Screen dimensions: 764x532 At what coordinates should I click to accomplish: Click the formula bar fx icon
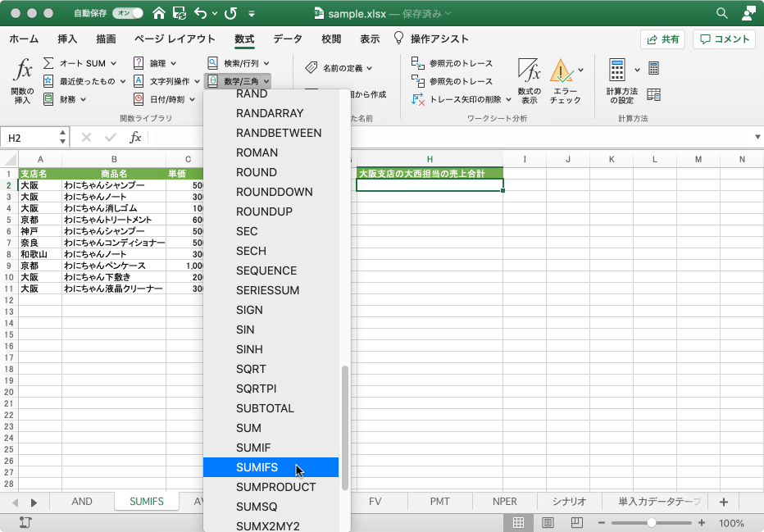(135, 138)
